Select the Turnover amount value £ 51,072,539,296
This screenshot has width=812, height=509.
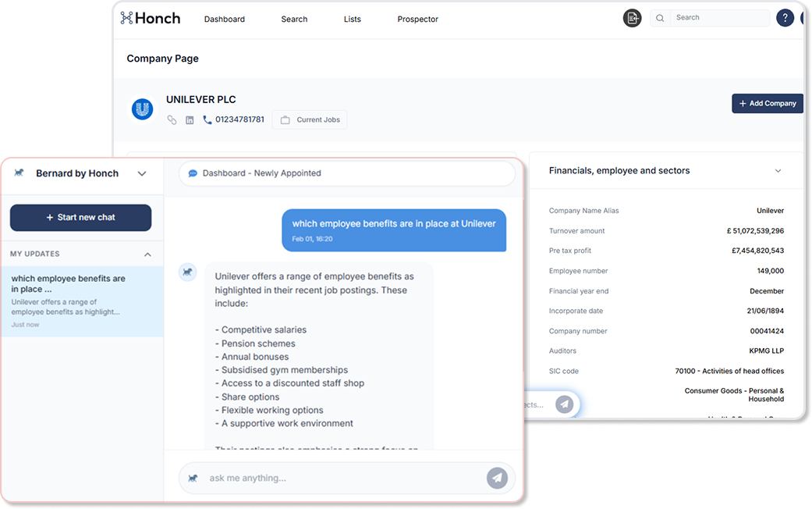click(x=755, y=230)
